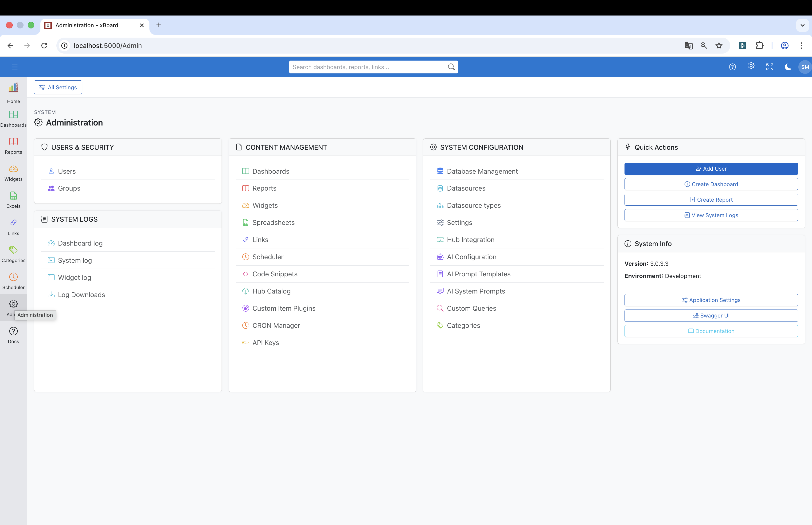812x525 pixels.
Task: Open Docs in the left sidebar
Action: point(13,335)
